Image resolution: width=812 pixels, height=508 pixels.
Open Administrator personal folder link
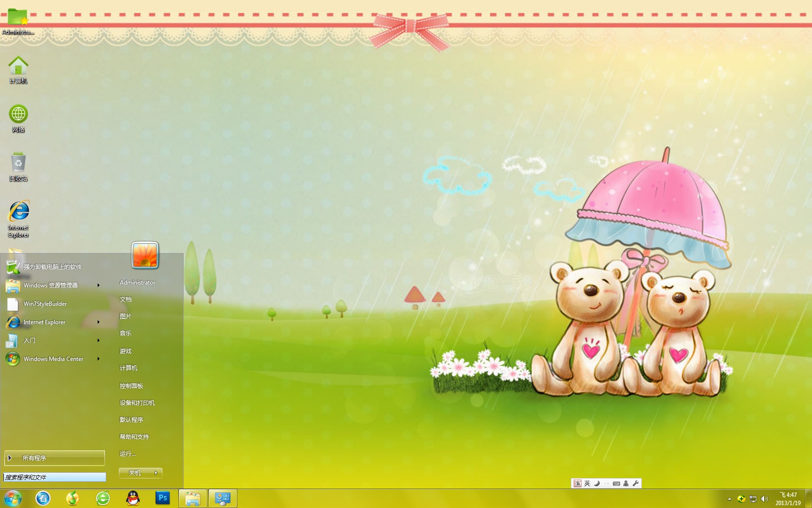[137, 283]
